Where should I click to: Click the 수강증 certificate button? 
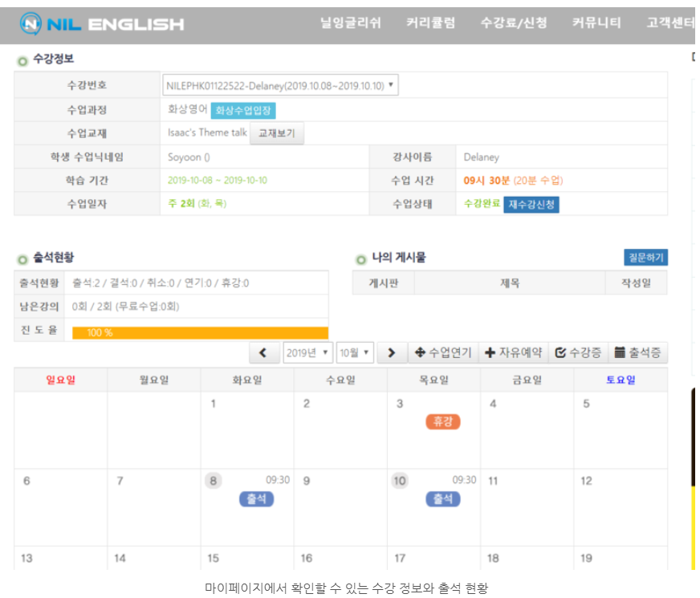578,353
